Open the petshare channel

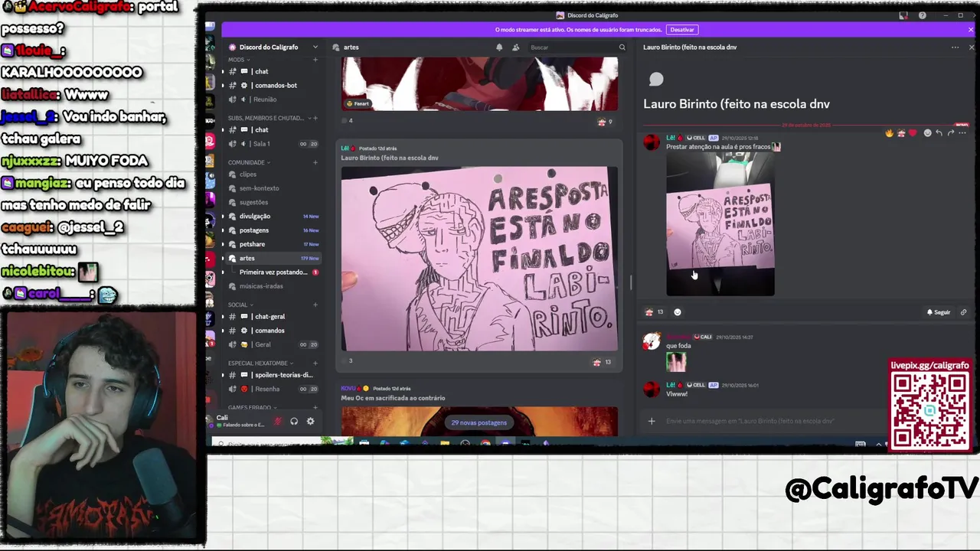pos(274,244)
